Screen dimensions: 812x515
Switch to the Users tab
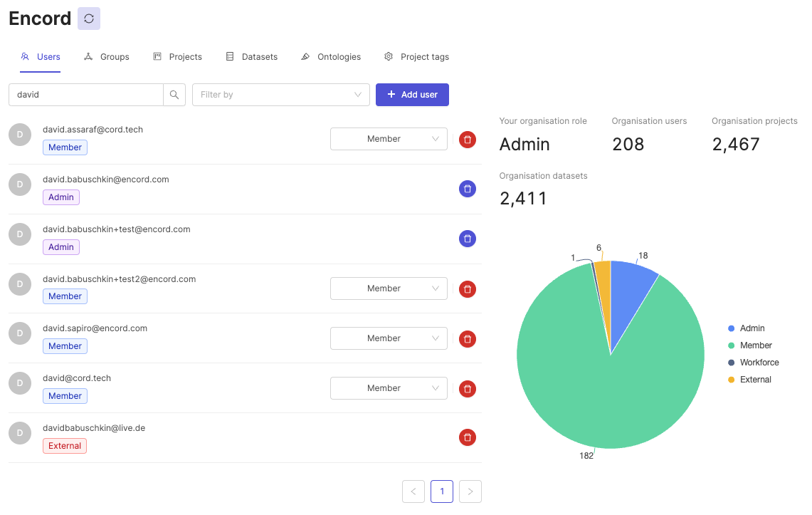click(41, 57)
